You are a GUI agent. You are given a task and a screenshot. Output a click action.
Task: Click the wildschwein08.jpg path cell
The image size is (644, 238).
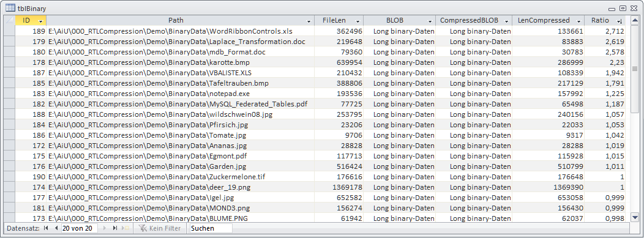(x=181, y=114)
